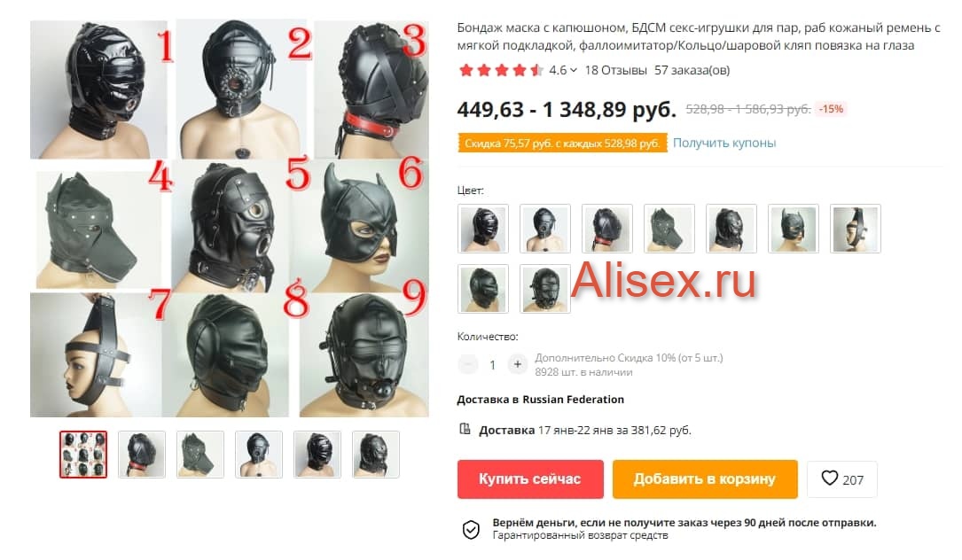Decrease quantity with the minus button

pyautogui.click(x=468, y=364)
